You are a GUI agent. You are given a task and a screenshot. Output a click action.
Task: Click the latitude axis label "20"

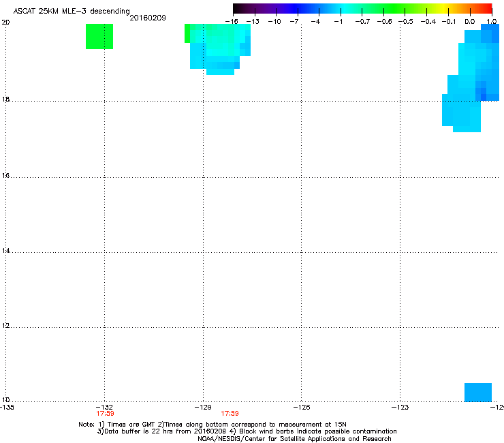tap(5, 22)
